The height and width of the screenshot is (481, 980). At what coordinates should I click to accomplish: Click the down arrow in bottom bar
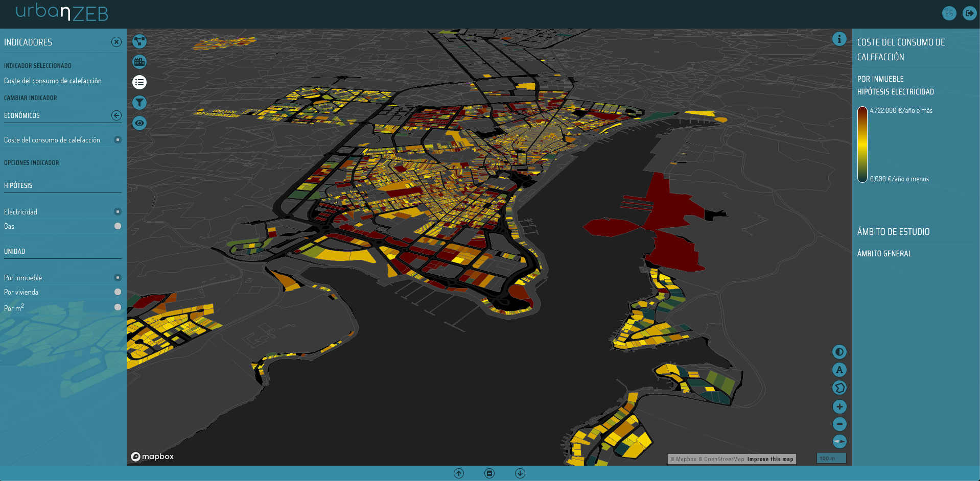[520, 473]
